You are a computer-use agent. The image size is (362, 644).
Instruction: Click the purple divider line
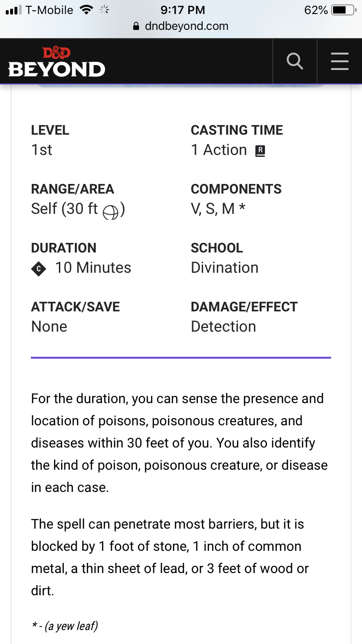click(181, 358)
